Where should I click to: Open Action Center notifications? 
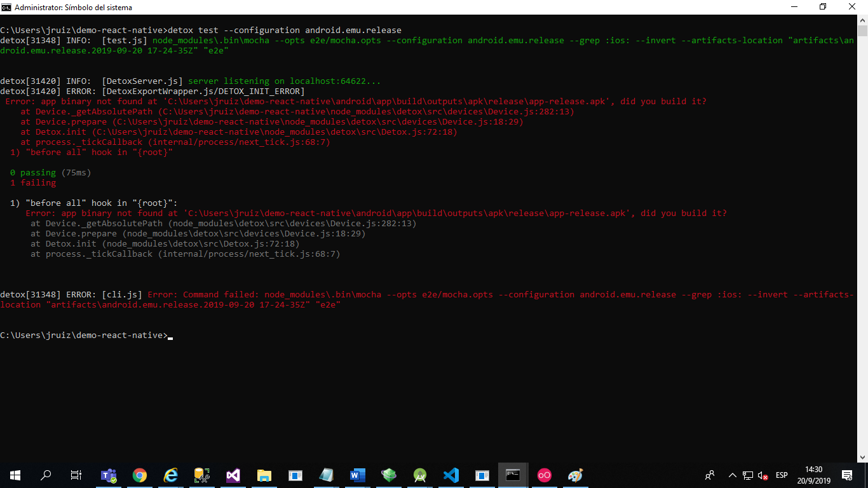[x=847, y=475]
